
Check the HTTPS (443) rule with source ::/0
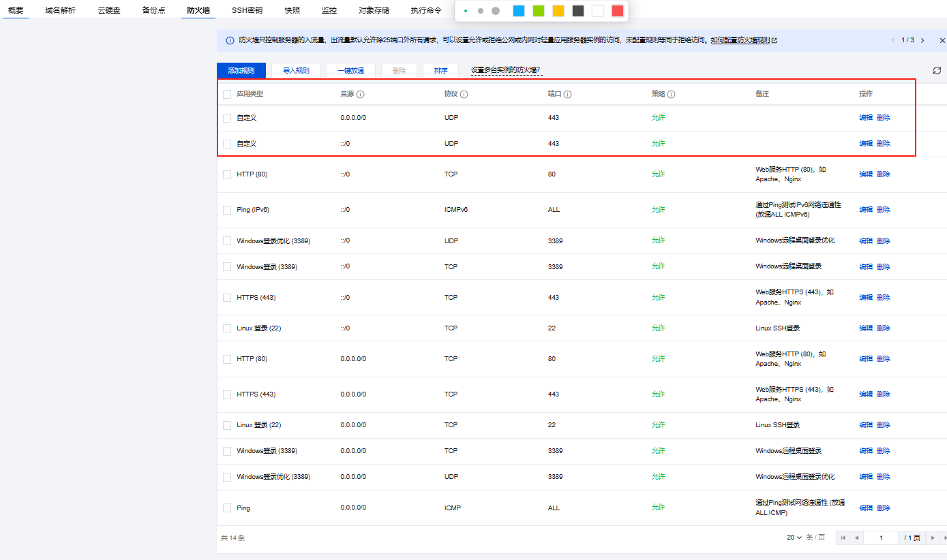coord(227,298)
